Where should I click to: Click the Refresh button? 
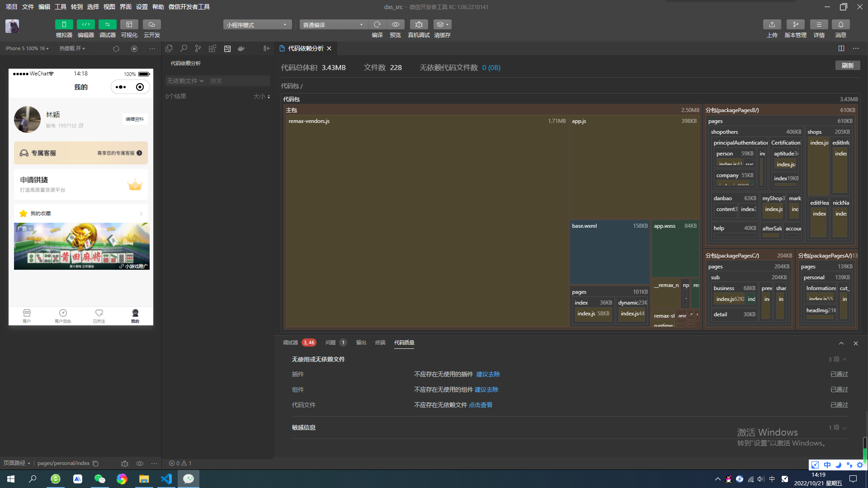(x=847, y=66)
